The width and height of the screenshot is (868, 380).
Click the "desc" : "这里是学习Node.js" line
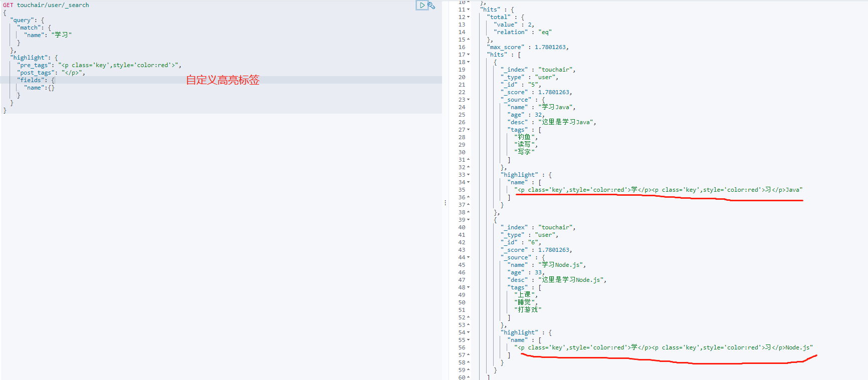(x=557, y=280)
